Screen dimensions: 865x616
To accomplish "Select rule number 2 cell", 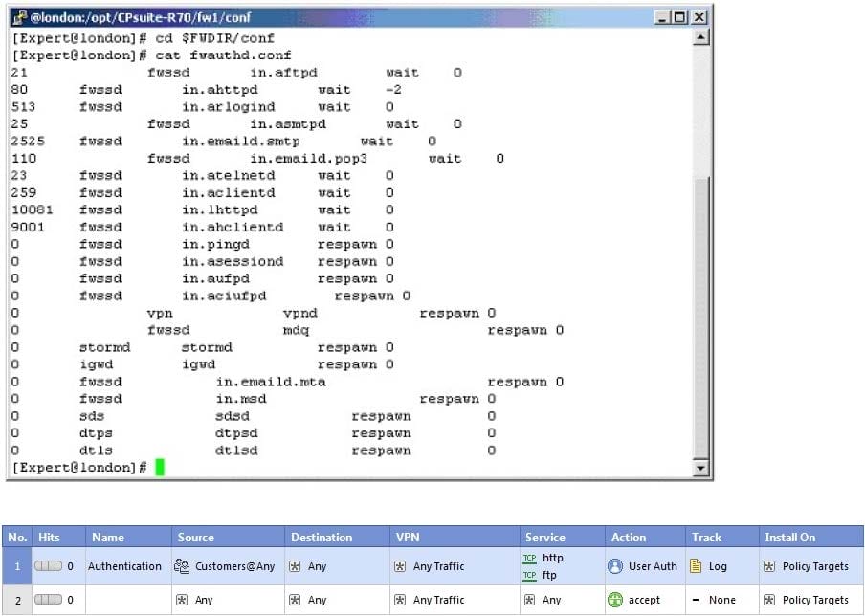I will click(x=17, y=600).
